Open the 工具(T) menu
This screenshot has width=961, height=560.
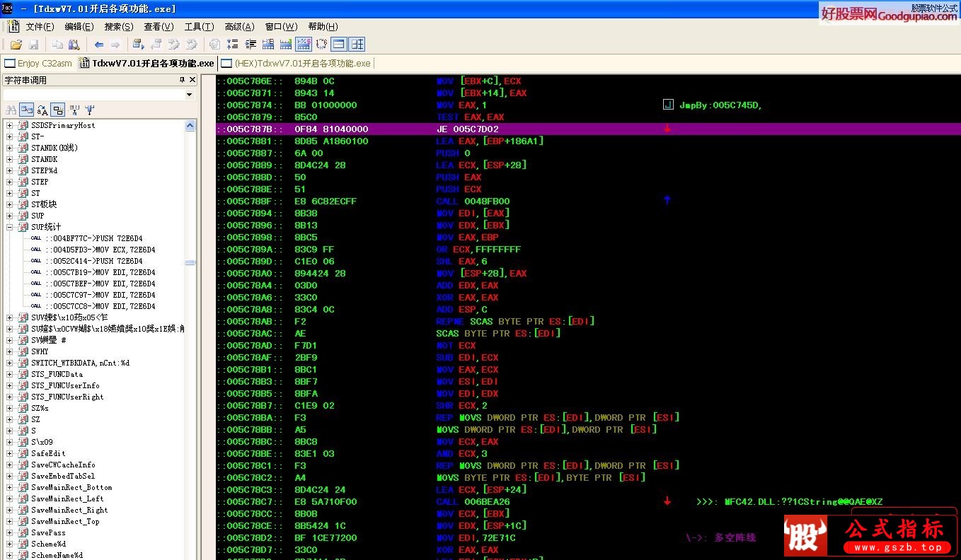coord(199,26)
